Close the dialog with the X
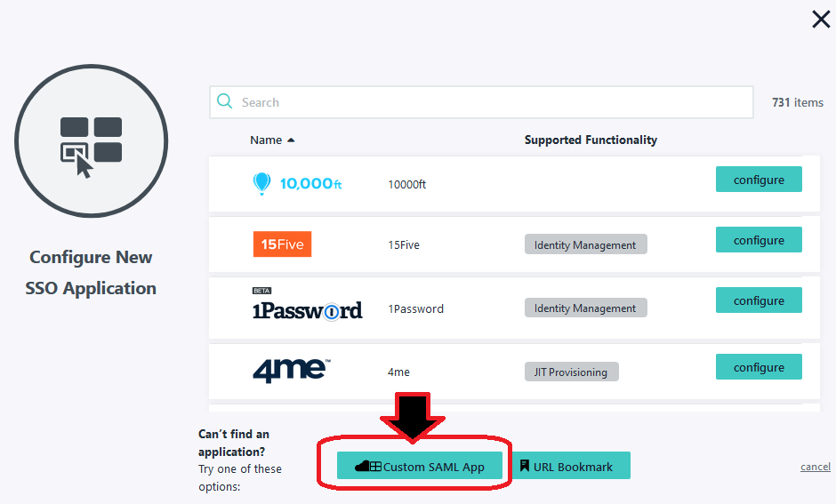Viewport: 836px width, 504px height. point(821,20)
